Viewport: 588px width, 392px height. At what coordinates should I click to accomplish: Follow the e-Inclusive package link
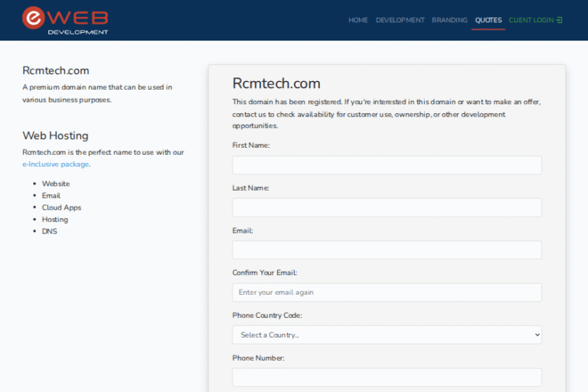55,164
